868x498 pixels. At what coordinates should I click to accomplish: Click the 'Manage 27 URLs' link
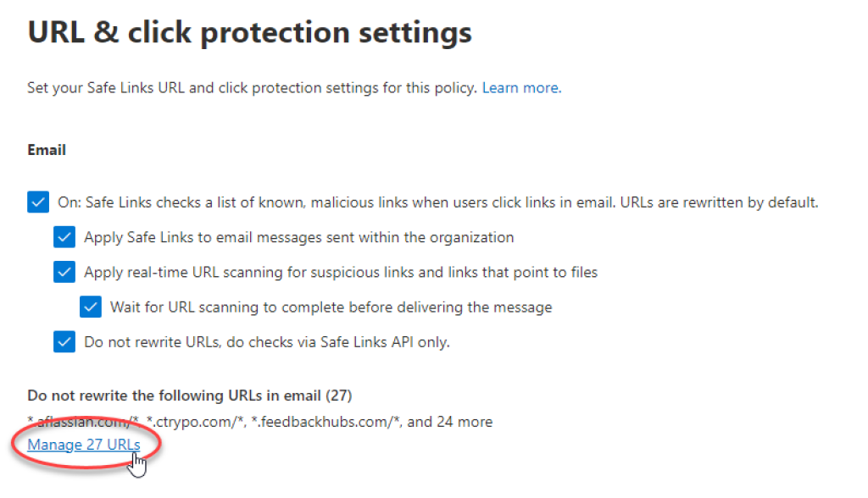point(83,445)
